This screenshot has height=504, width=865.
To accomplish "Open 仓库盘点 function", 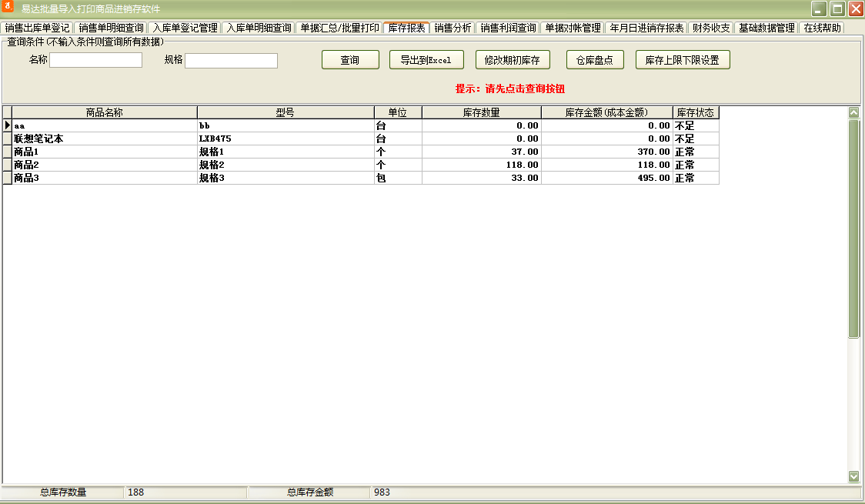I will [x=595, y=60].
